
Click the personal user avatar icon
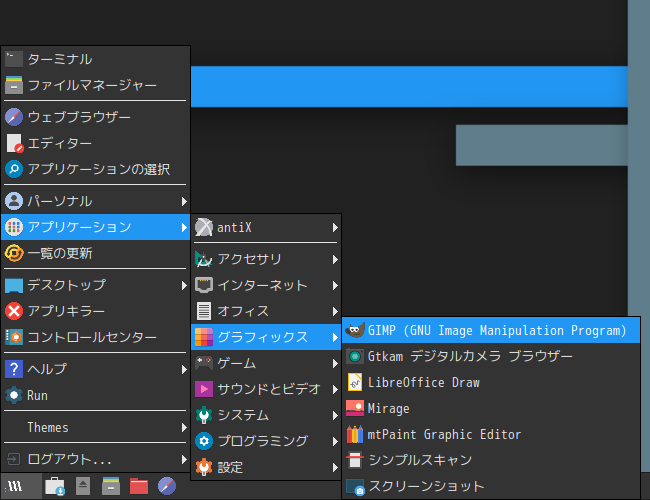(x=14, y=201)
